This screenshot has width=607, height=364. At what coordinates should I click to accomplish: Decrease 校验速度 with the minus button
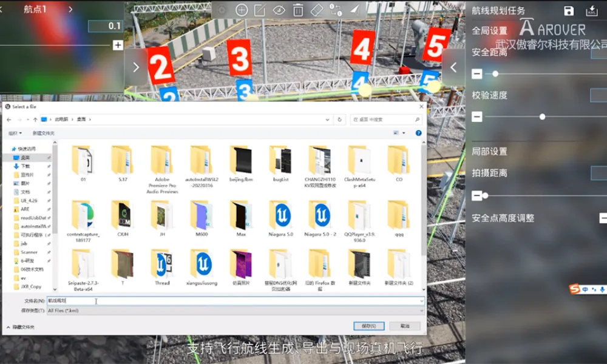tap(477, 116)
